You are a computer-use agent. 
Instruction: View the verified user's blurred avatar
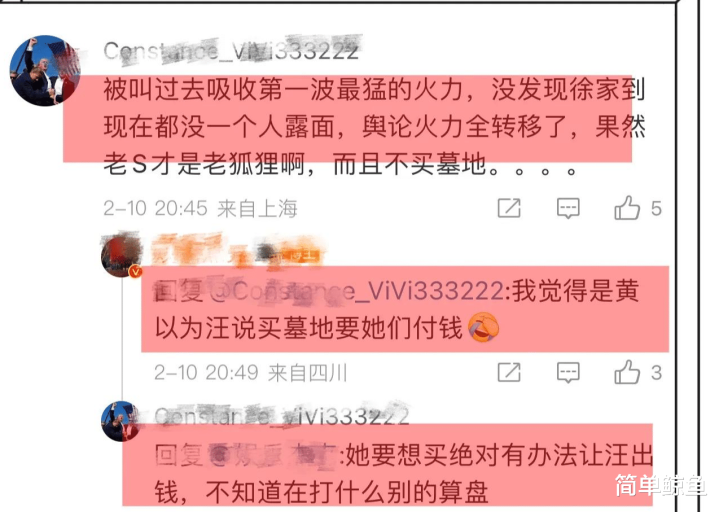point(122,255)
